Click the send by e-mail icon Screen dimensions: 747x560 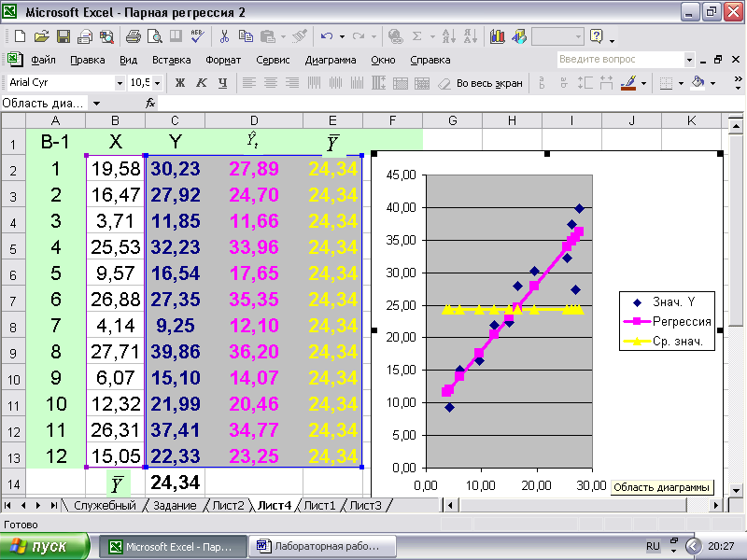click(85, 36)
